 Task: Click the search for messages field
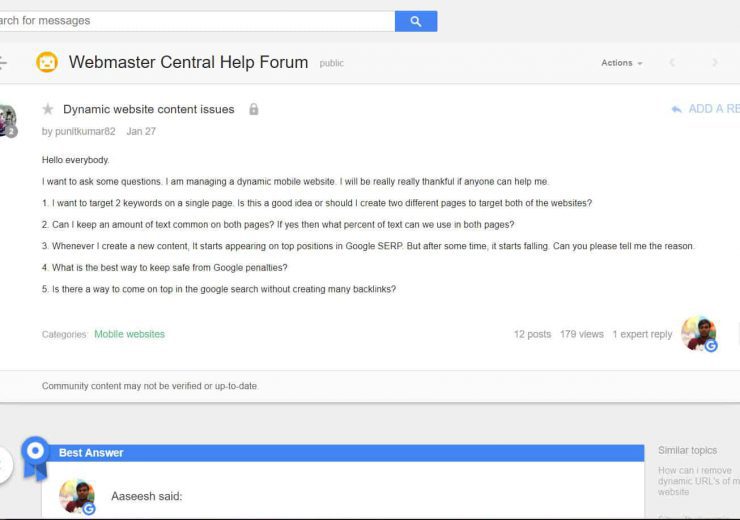click(197, 21)
